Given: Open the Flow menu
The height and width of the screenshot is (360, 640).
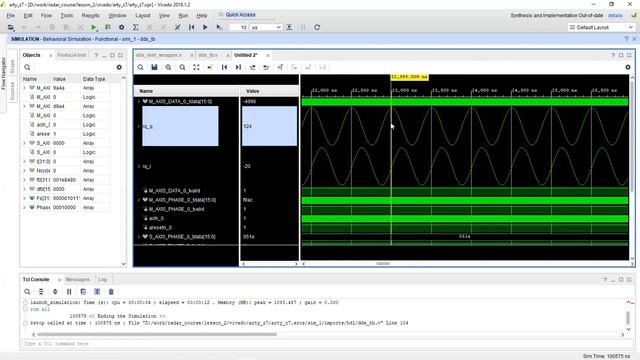Looking at the screenshot, I should coord(46,16).
